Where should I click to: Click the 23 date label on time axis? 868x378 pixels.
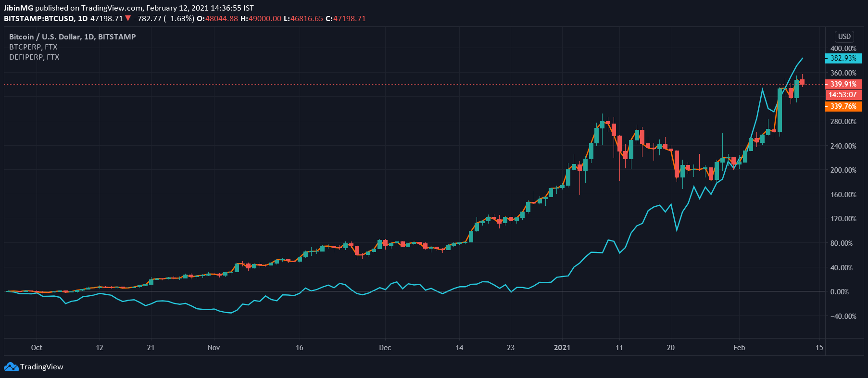(x=511, y=348)
